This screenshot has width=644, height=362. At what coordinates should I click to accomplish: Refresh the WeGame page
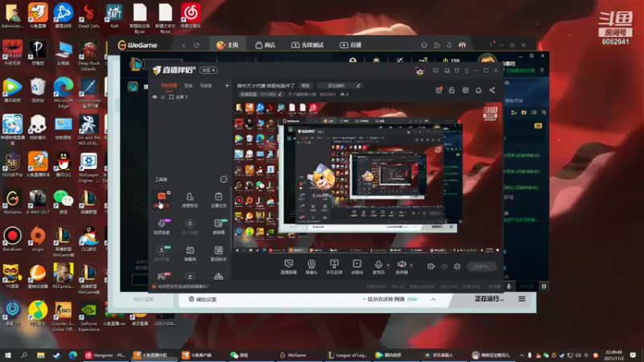pyautogui.click(x=196, y=45)
